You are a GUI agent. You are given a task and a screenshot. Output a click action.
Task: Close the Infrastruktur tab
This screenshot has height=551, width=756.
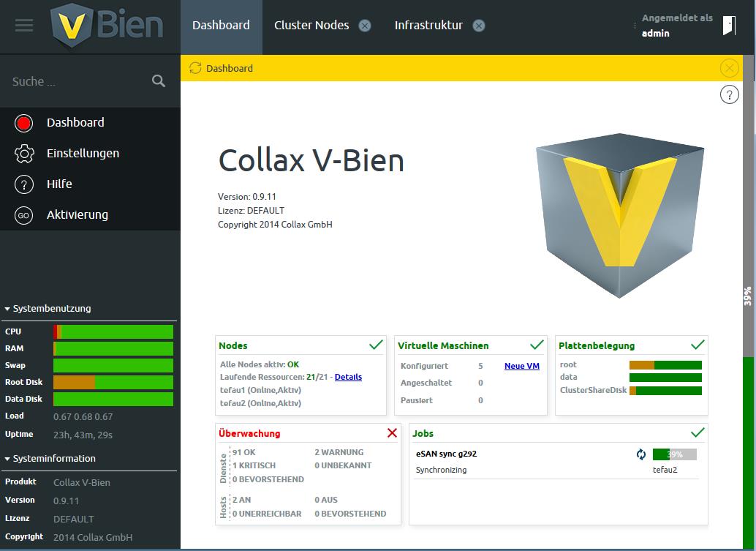click(479, 26)
